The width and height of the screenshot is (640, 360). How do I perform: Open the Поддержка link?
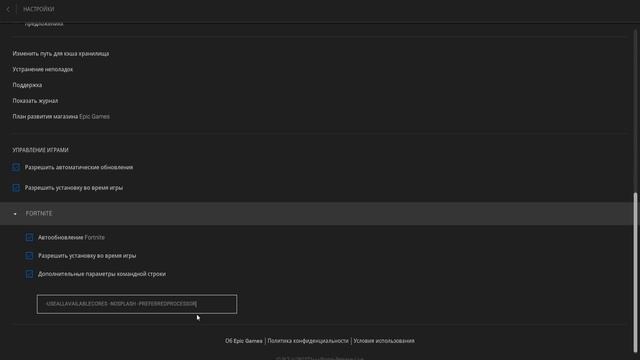(x=27, y=85)
